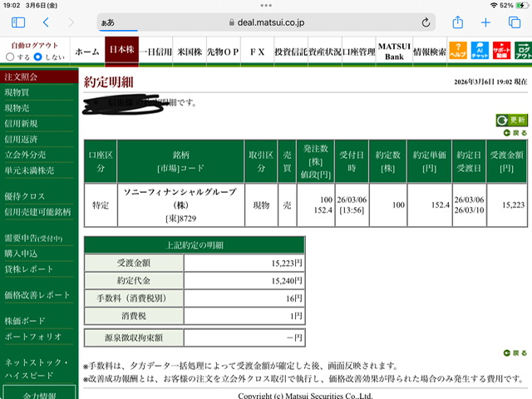Open the reader text size ぁあ control
The width and height of the screenshot is (532, 399).
[108, 22]
